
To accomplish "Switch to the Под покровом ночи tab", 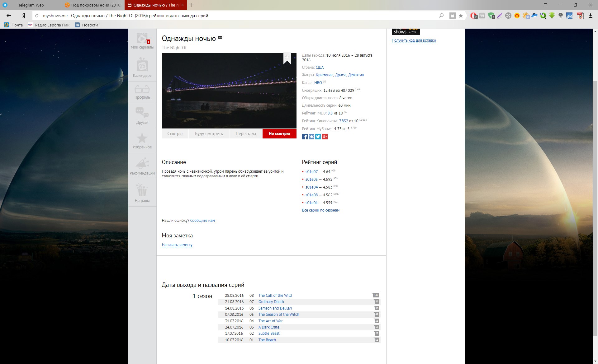I will point(93,5).
